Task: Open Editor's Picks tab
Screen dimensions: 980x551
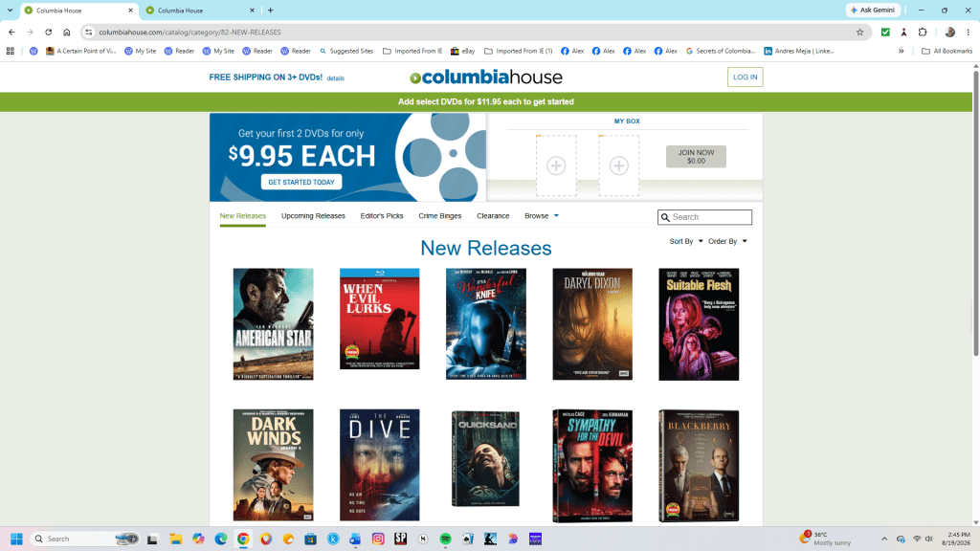Action: [x=382, y=215]
